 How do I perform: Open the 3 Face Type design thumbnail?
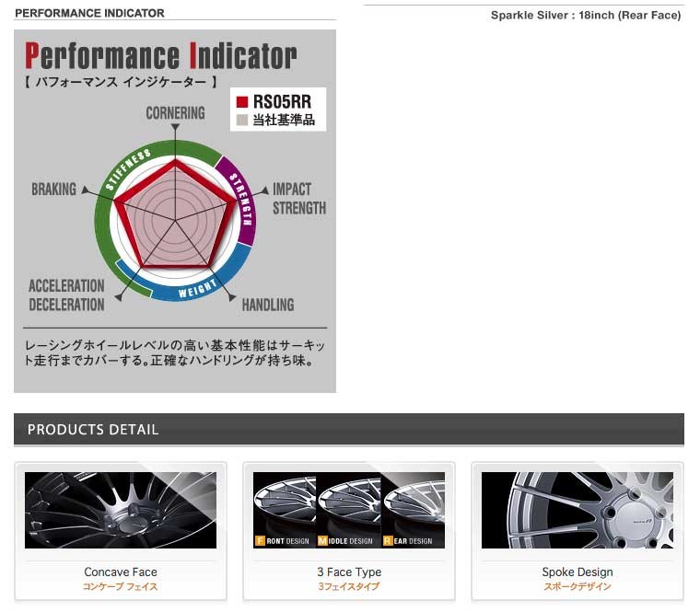[x=349, y=510]
